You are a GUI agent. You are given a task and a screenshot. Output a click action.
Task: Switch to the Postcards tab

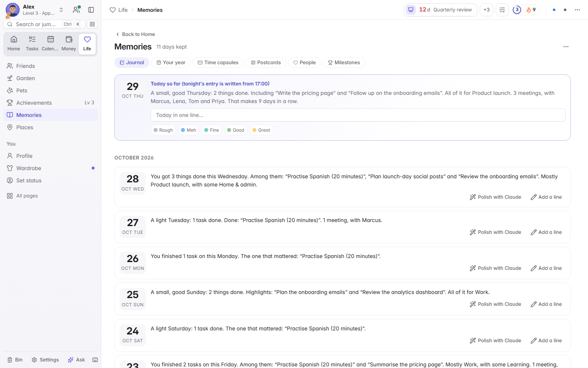pos(266,63)
